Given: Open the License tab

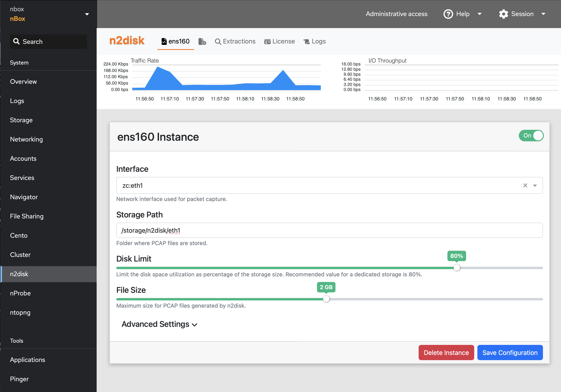Looking at the screenshot, I should 279,41.
